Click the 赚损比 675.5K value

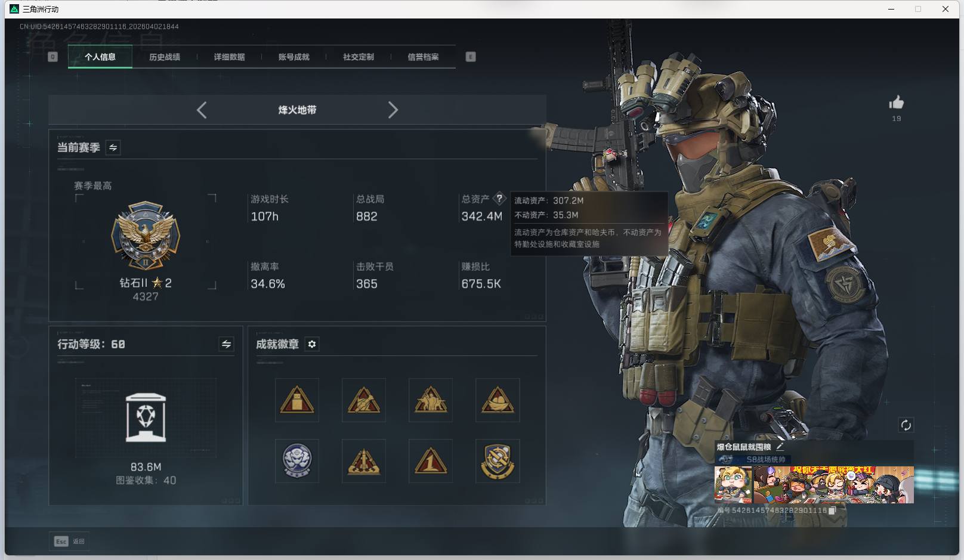tap(481, 284)
